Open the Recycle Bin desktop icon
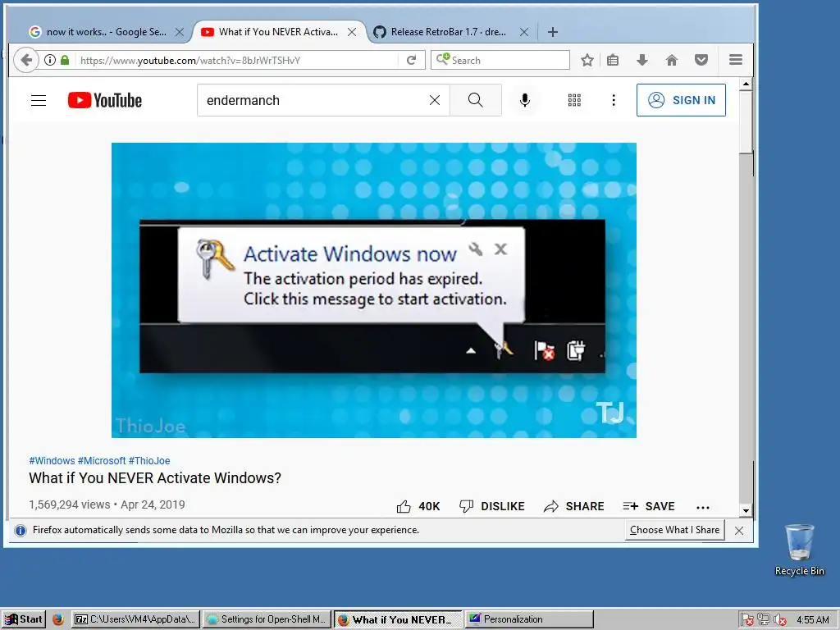The image size is (840, 630). [x=799, y=550]
